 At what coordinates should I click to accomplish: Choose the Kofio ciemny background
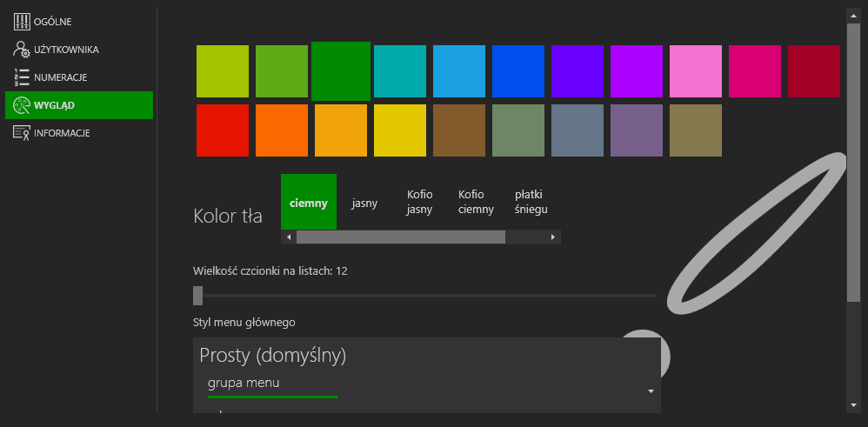[x=476, y=202]
